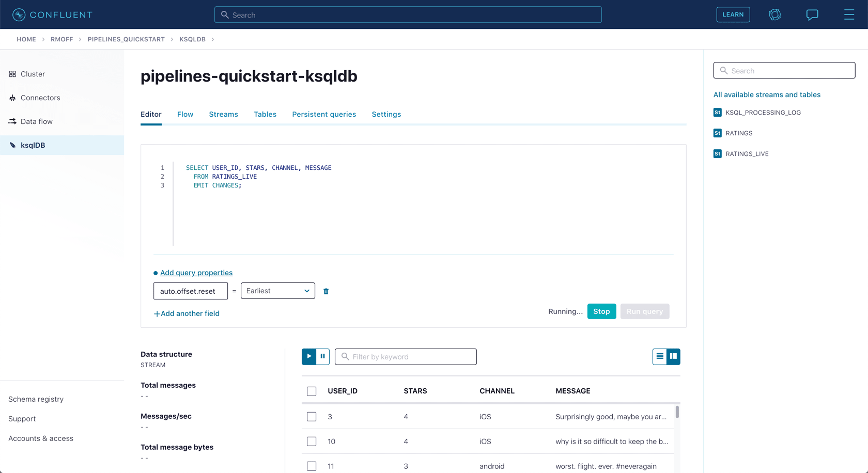Open Schema registry in sidebar
The width and height of the screenshot is (868, 473).
36,399
